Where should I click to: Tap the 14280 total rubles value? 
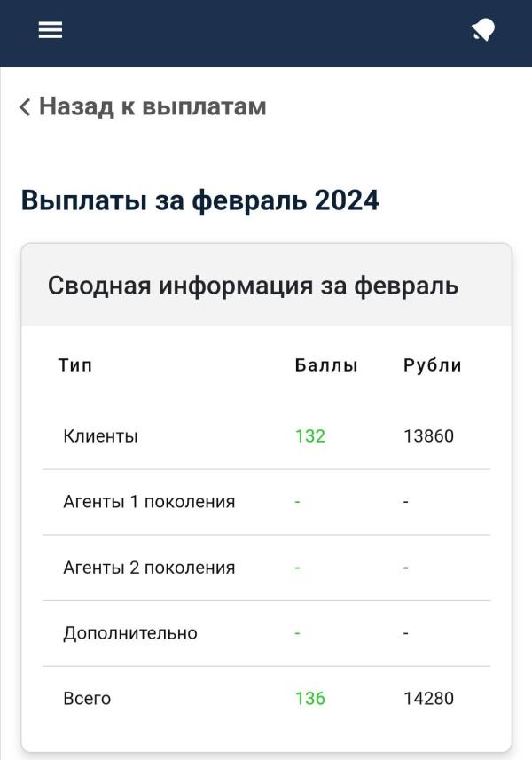click(x=428, y=699)
